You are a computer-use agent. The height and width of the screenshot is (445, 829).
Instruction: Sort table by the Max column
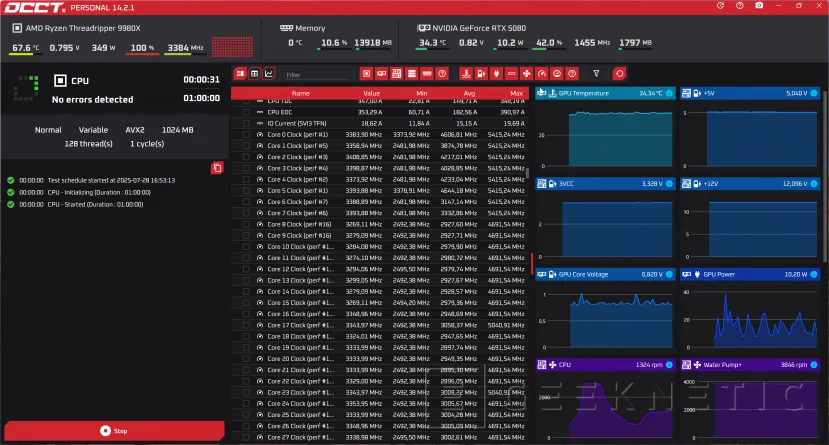point(517,94)
